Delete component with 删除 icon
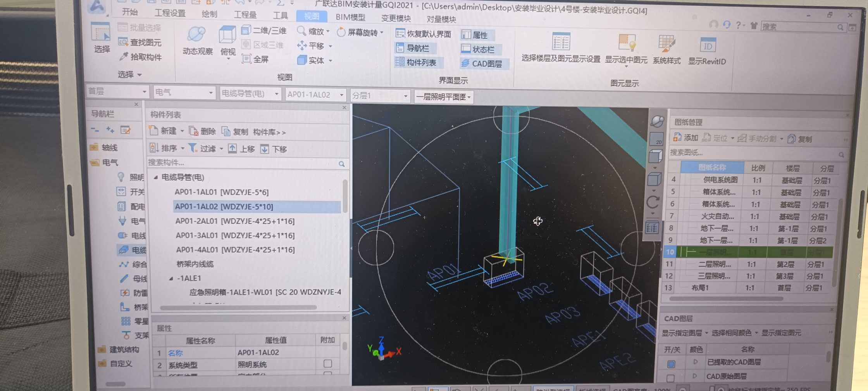The width and height of the screenshot is (868, 391). (202, 131)
